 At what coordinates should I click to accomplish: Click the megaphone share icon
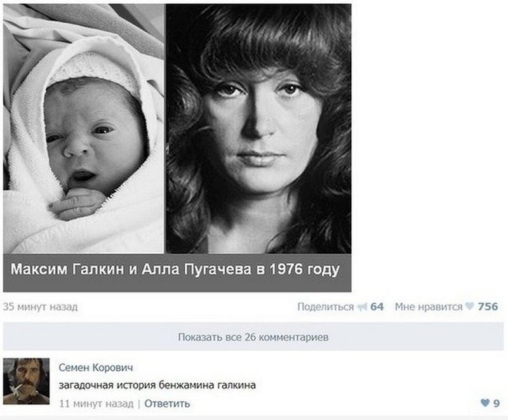[362, 306]
